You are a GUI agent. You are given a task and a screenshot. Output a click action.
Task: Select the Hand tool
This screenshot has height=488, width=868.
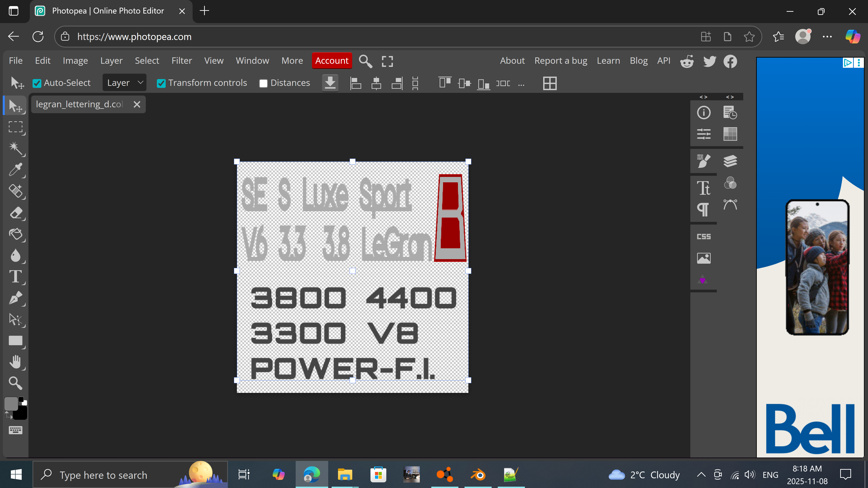click(x=15, y=362)
